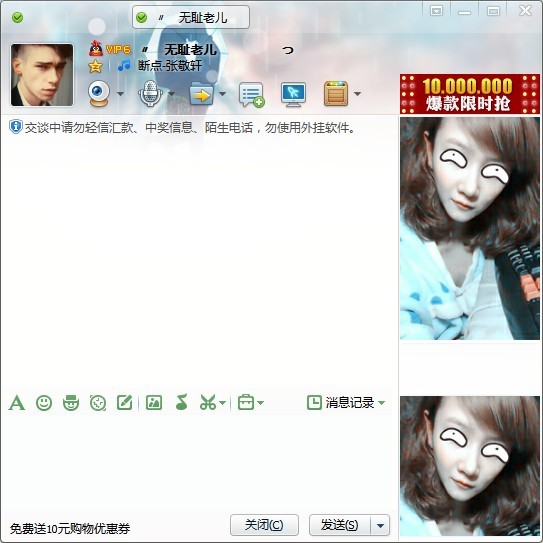Open screenshot options dropdown arrow

coord(223,403)
